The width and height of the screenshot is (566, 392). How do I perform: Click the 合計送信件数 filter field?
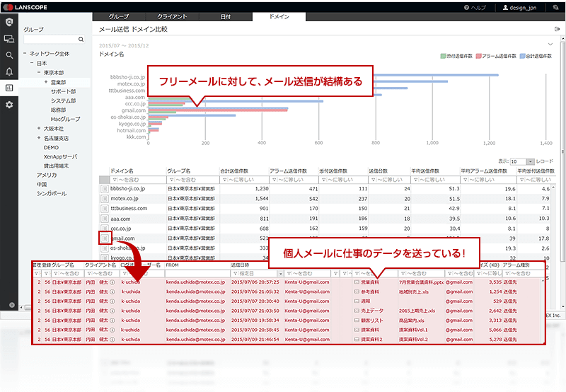[x=244, y=180]
